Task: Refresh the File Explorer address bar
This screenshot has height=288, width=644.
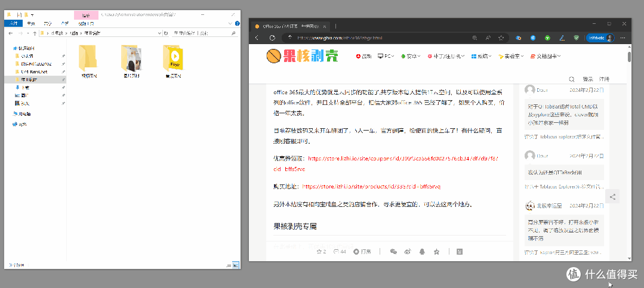Action: coord(166,33)
